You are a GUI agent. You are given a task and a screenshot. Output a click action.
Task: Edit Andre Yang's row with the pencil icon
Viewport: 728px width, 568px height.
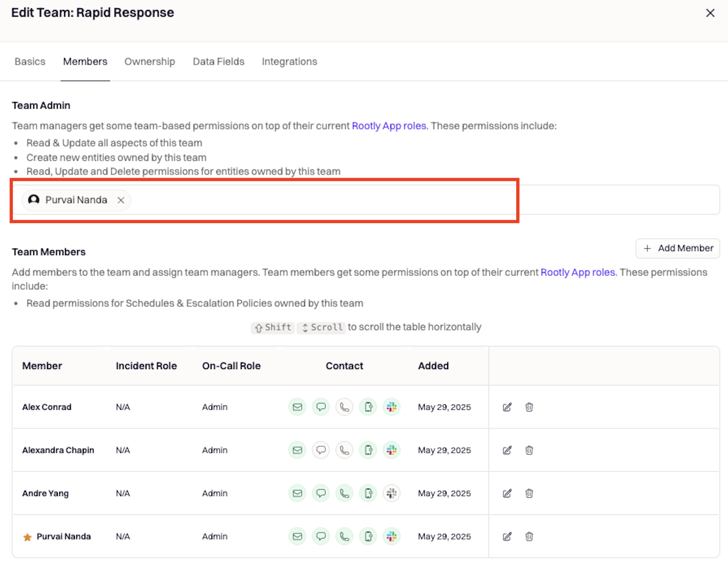pos(507,493)
